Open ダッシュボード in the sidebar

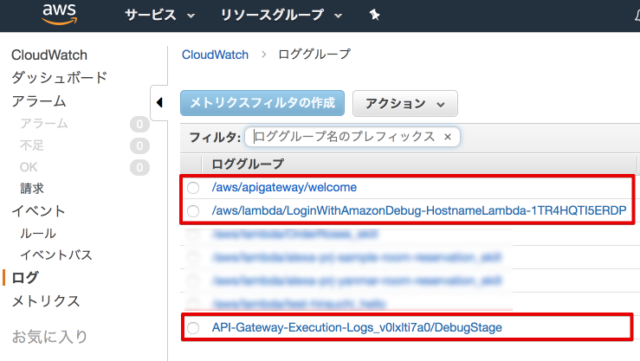[x=59, y=78]
